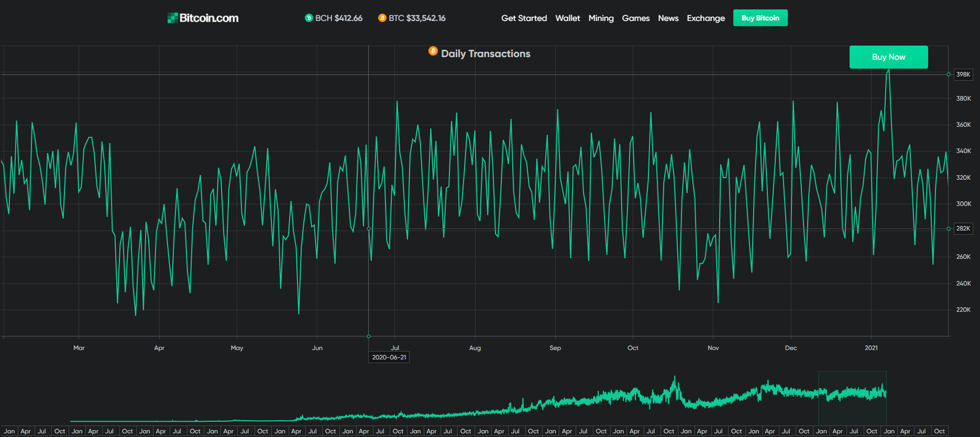Open the News section

coord(668,18)
